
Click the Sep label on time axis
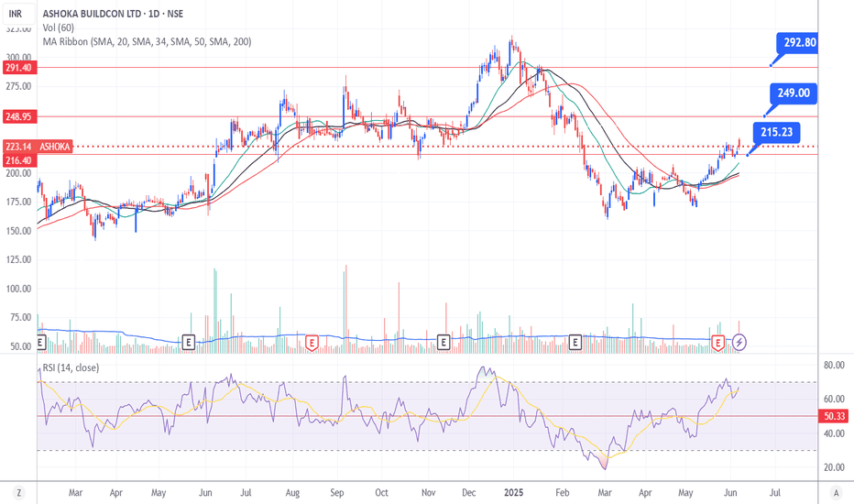pos(337,493)
